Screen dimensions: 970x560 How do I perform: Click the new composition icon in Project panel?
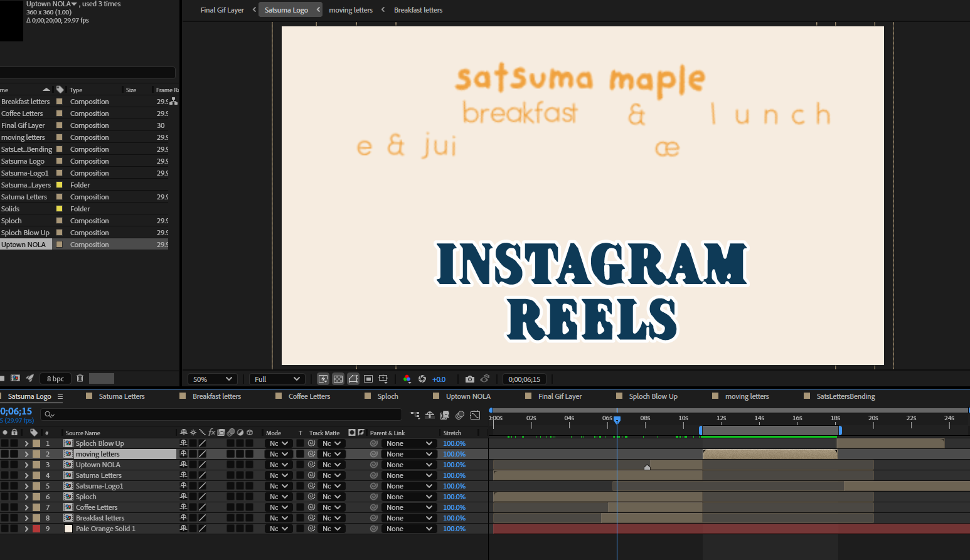(16, 378)
